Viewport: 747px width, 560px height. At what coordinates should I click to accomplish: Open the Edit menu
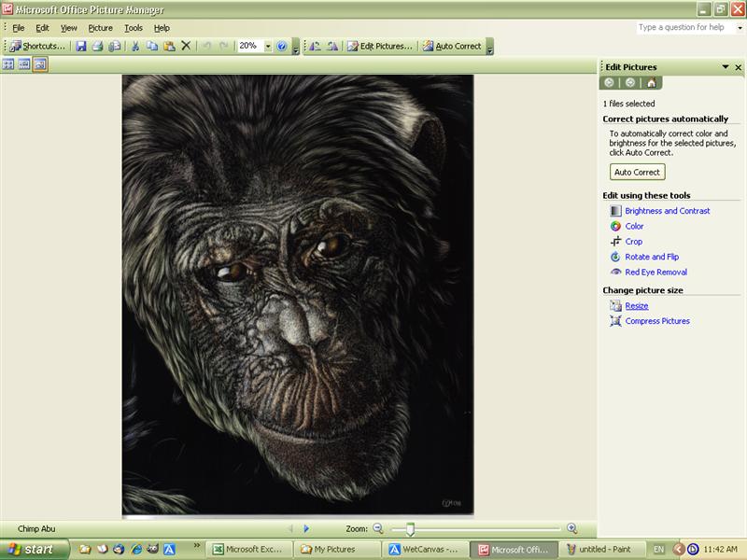[42, 28]
